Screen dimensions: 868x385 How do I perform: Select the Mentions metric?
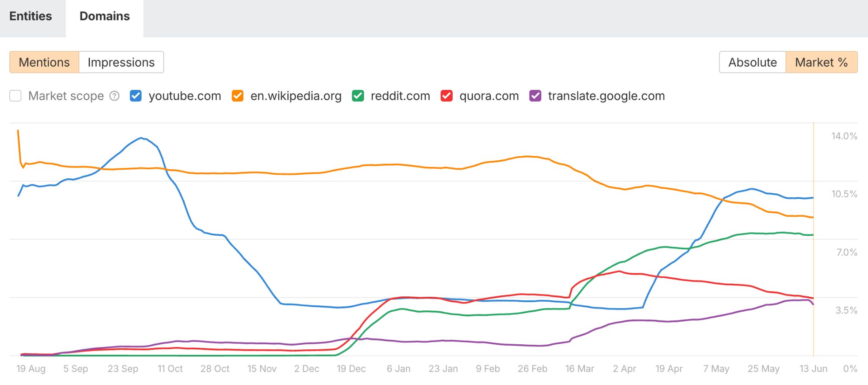coord(44,62)
